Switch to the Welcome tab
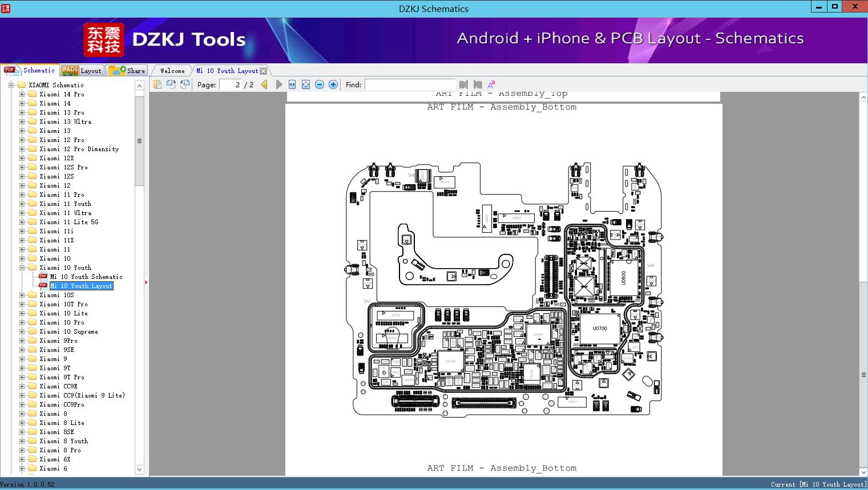The width and height of the screenshot is (868, 490). point(172,71)
